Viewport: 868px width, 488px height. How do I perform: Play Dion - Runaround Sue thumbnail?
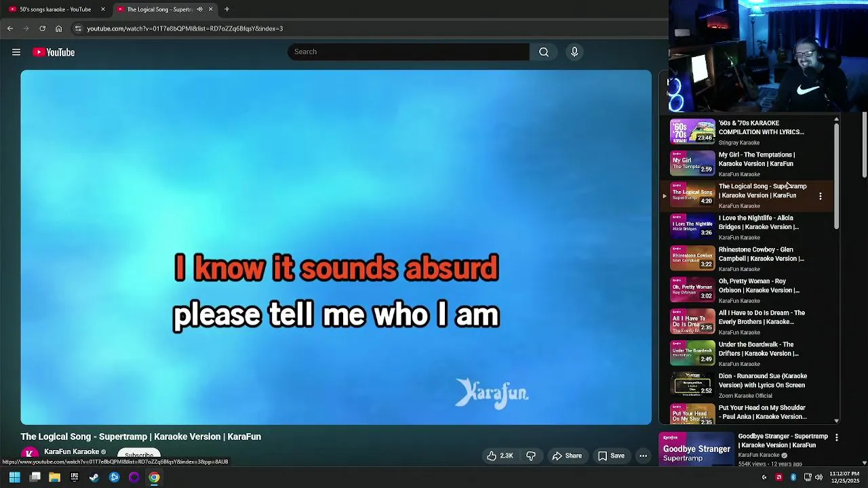click(692, 385)
